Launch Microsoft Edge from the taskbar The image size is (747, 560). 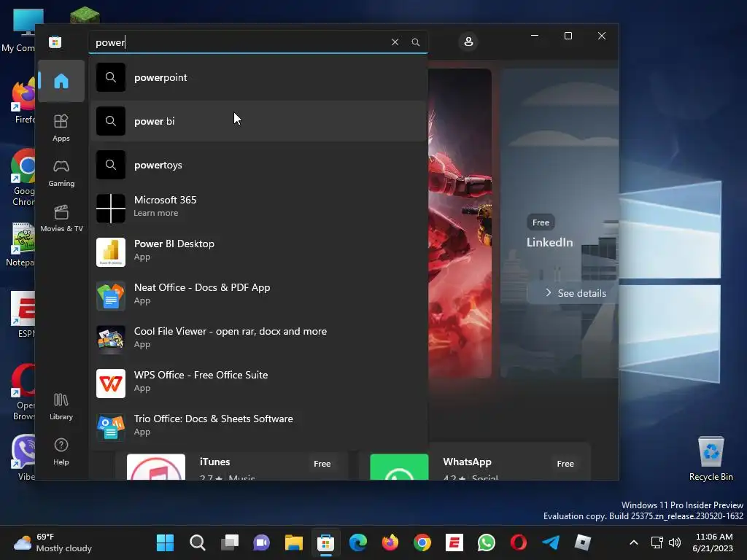click(358, 542)
